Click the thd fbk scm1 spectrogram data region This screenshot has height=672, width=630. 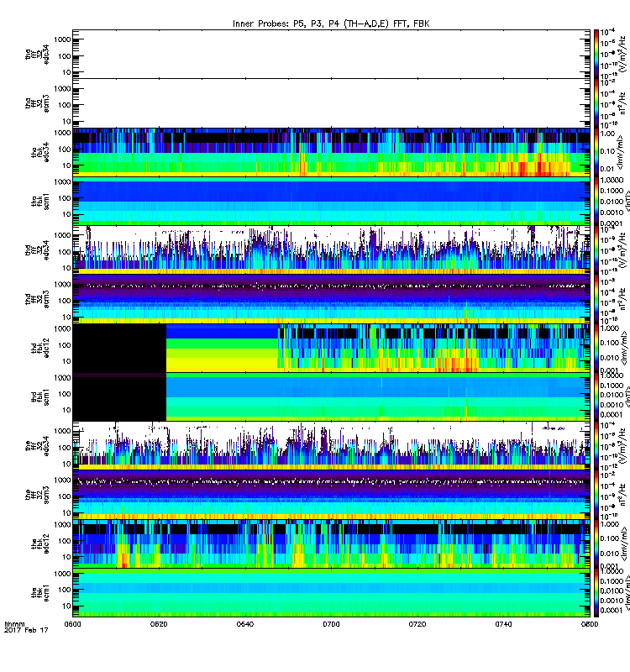[x=377, y=396]
